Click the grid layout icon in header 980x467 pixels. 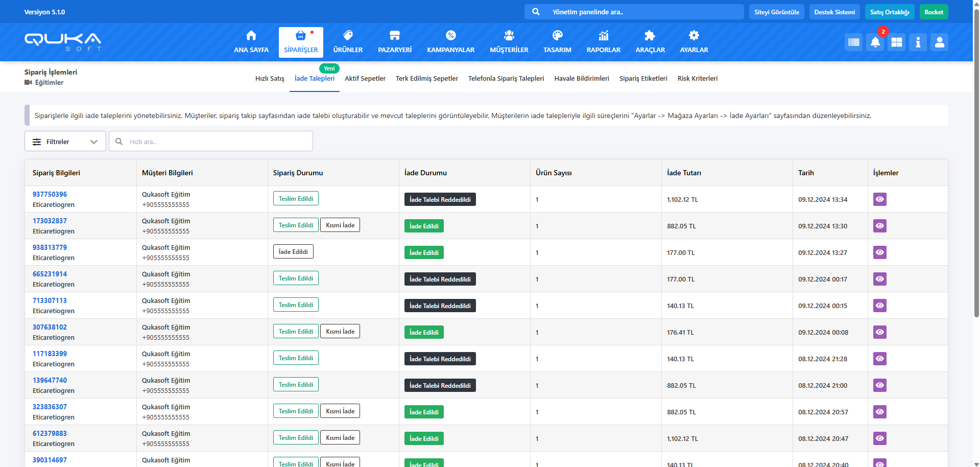click(896, 42)
